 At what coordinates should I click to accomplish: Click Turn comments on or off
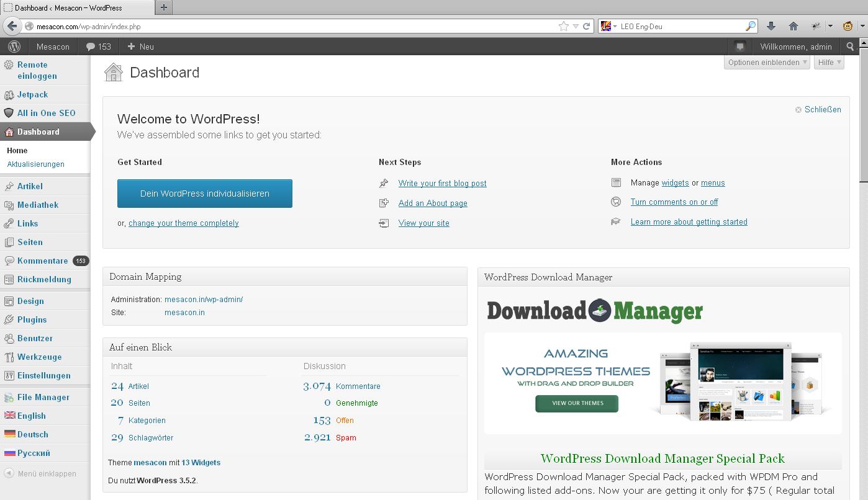click(674, 202)
